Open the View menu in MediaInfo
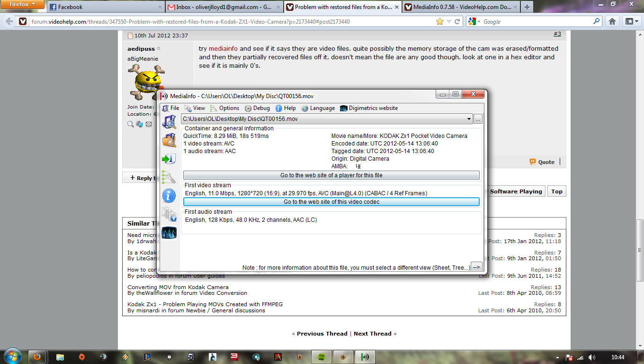The height and width of the screenshot is (364, 644). 195,108
